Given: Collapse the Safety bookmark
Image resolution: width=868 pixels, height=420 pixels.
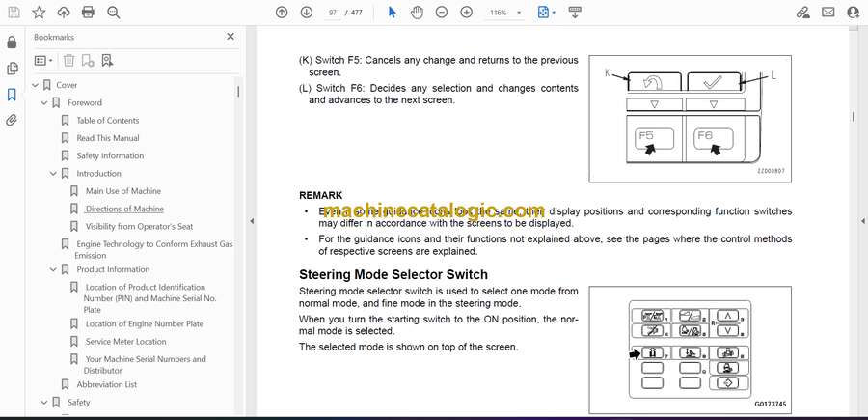Looking at the screenshot, I should click(44, 403).
